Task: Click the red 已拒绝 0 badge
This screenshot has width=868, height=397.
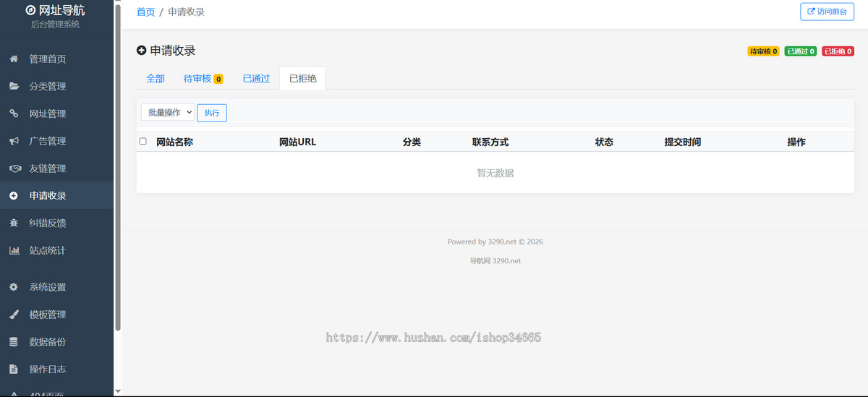Action: point(838,51)
